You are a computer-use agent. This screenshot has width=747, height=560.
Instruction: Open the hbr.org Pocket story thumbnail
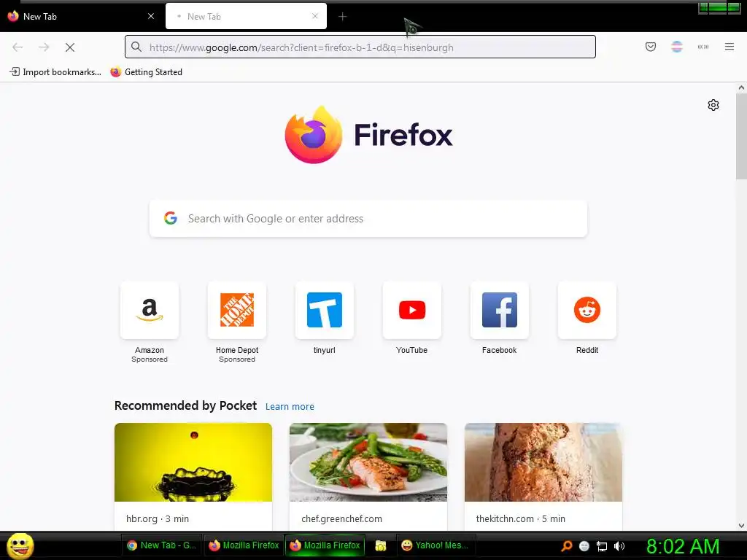coord(193,462)
